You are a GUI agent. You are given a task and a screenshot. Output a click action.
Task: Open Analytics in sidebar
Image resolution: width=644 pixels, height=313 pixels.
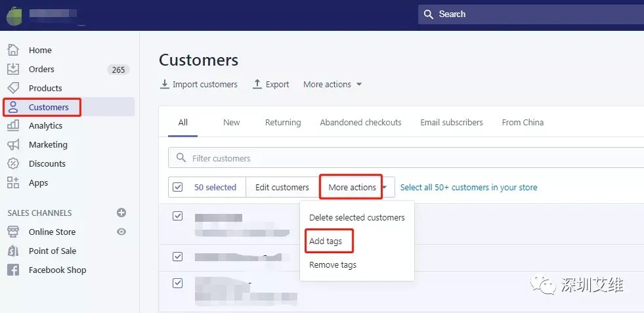(45, 126)
